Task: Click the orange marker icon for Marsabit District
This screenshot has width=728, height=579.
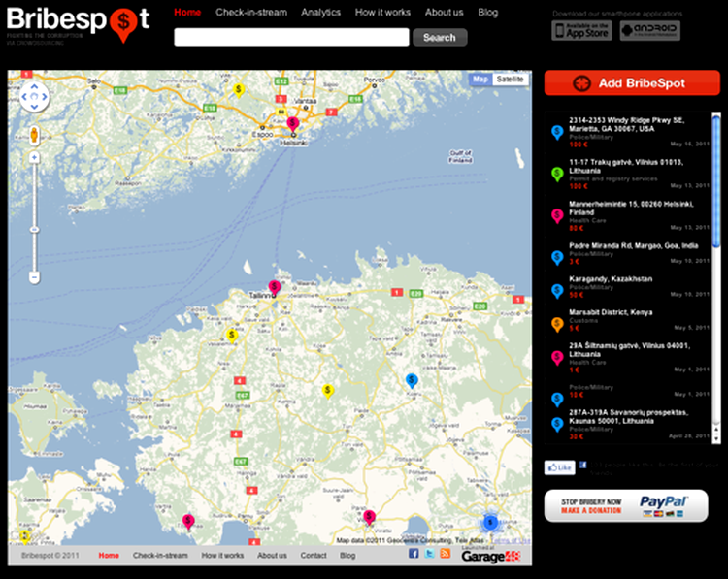Action: [x=557, y=325]
